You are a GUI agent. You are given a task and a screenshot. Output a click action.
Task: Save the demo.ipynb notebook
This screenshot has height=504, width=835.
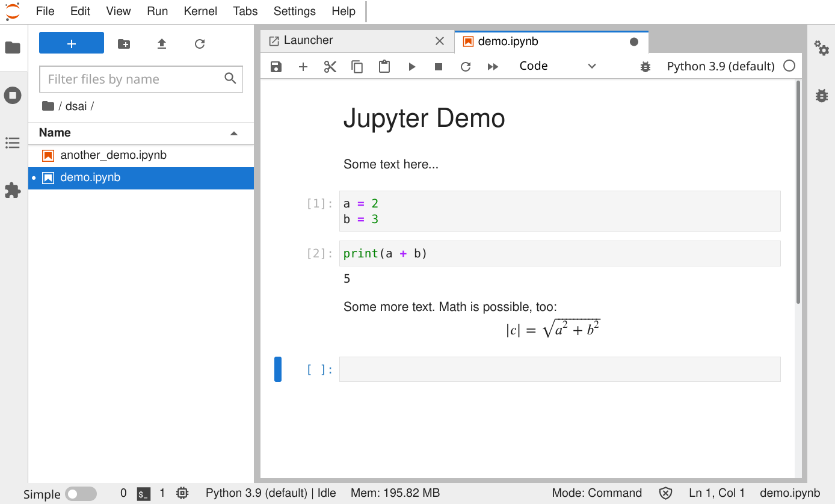coord(276,67)
